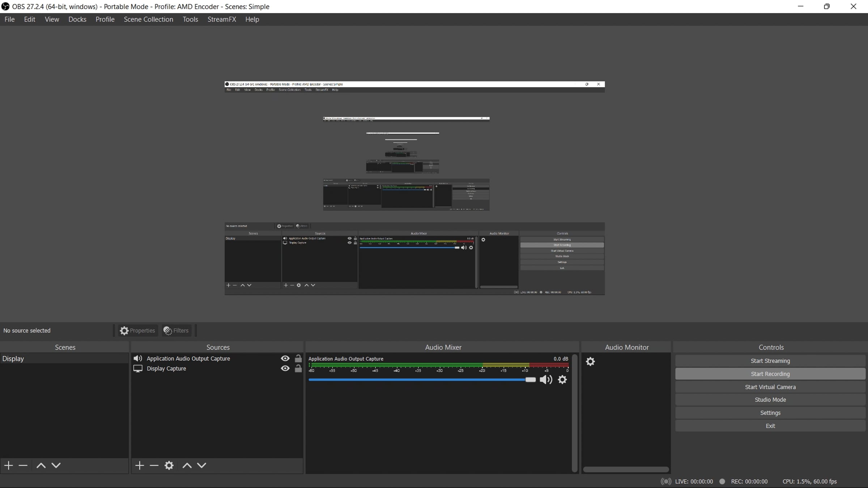Open the Tools menu
Viewport: 868px width, 488px height.
[x=190, y=20]
